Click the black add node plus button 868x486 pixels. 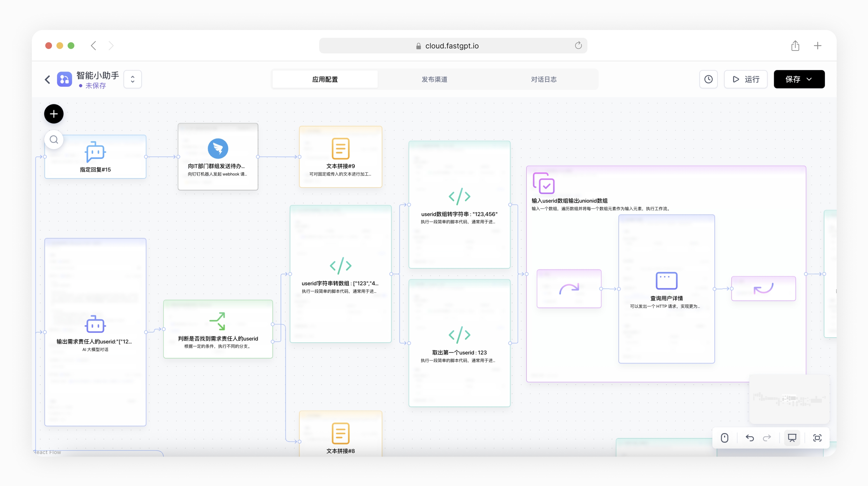pyautogui.click(x=54, y=114)
